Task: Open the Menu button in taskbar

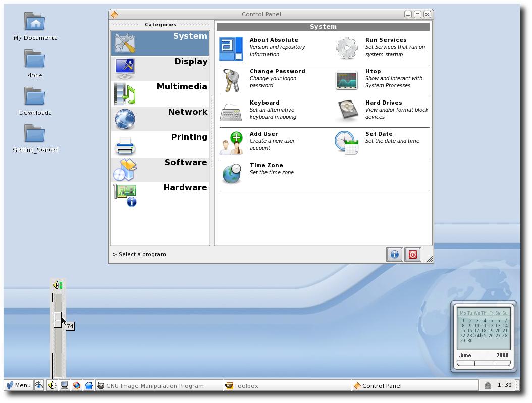Action: (19, 385)
